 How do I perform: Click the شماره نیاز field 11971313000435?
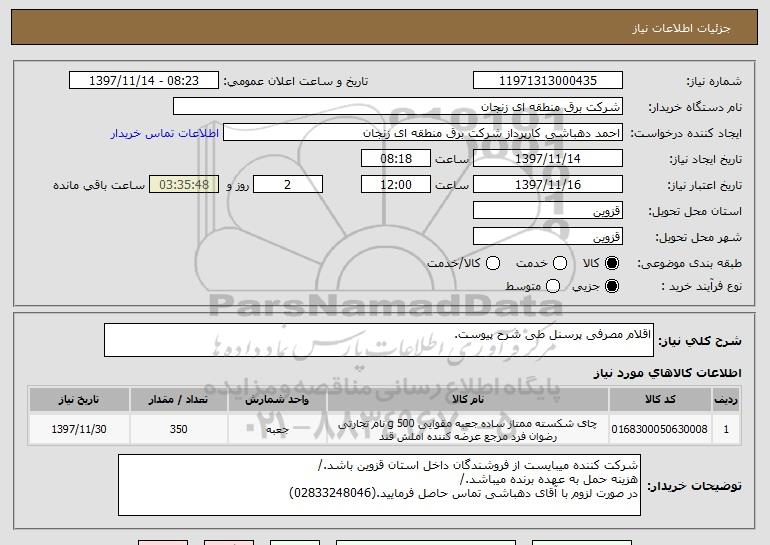[548, 80]
